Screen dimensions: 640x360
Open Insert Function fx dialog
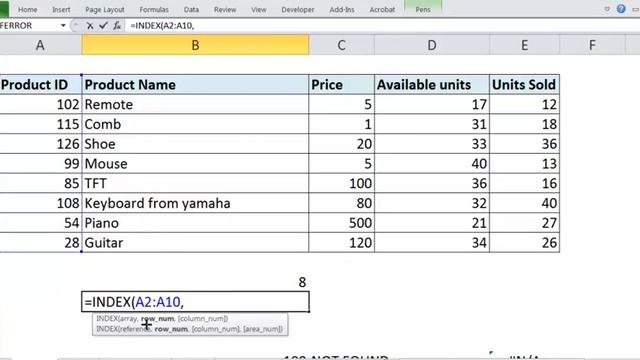(117, 26)
